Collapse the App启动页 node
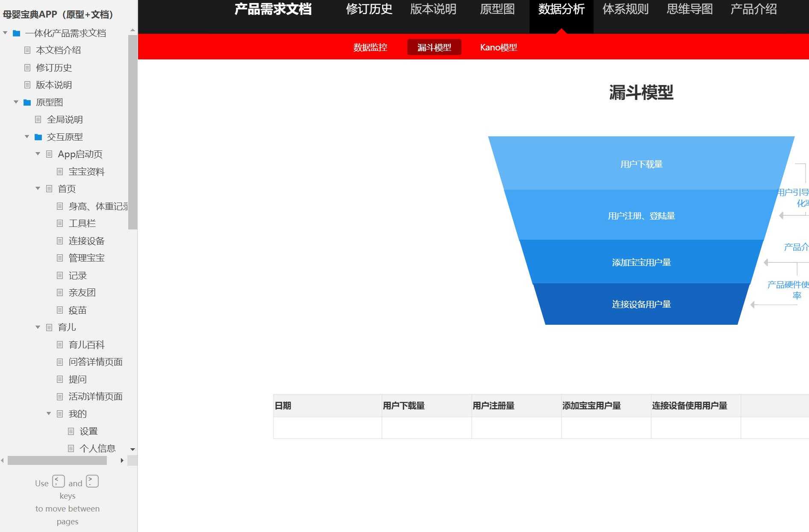This screenshot has width=809, height=532. (x=37, y=154)
